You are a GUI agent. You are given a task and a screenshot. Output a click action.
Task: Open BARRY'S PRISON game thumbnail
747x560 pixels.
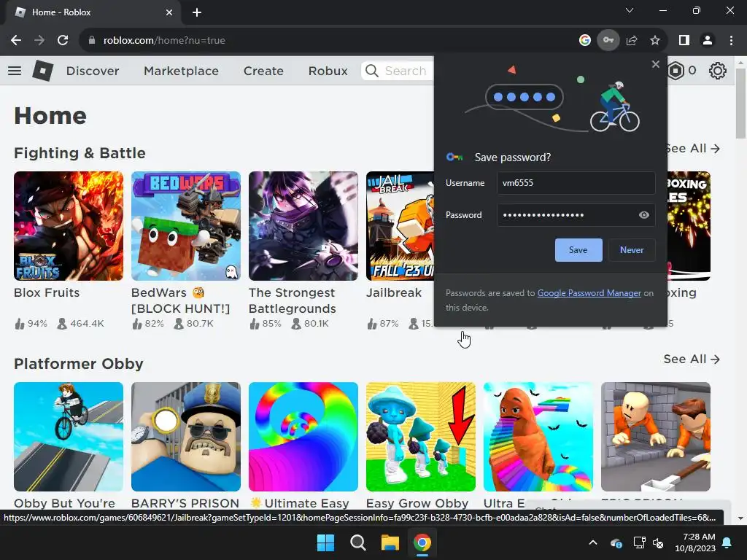click(186, 437)
